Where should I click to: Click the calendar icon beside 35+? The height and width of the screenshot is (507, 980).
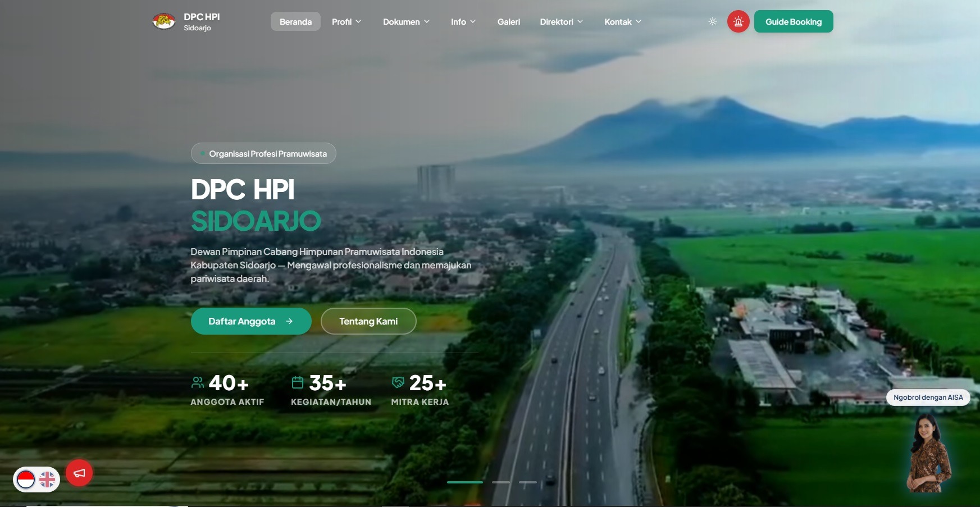click(x=298, y=383)
